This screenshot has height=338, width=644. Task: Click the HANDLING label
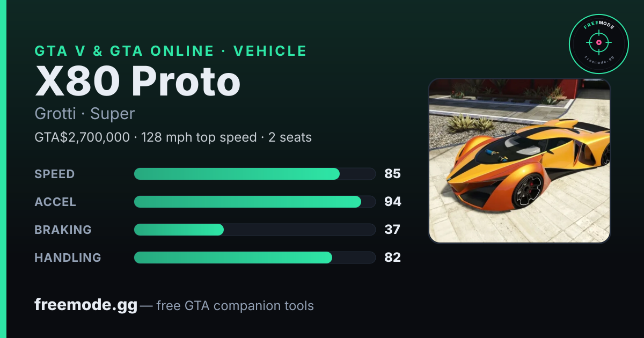(68, 258)
